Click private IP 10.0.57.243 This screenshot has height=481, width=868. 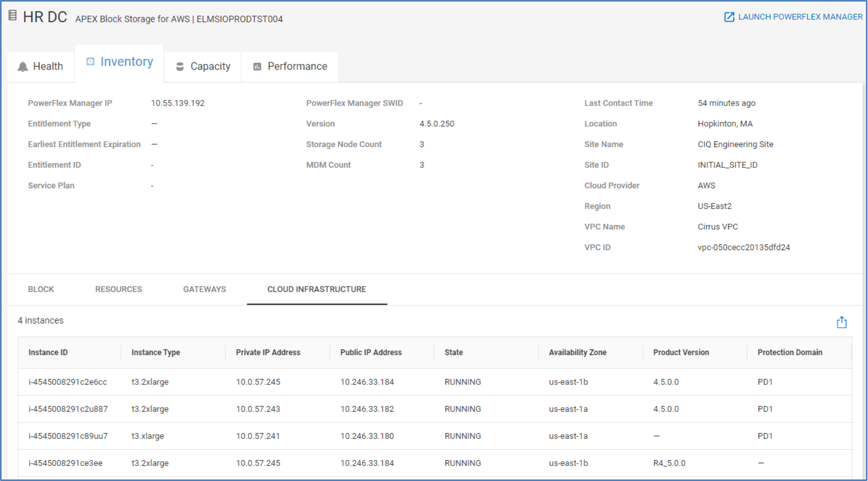pyautogui.click(x=258, y=409)
